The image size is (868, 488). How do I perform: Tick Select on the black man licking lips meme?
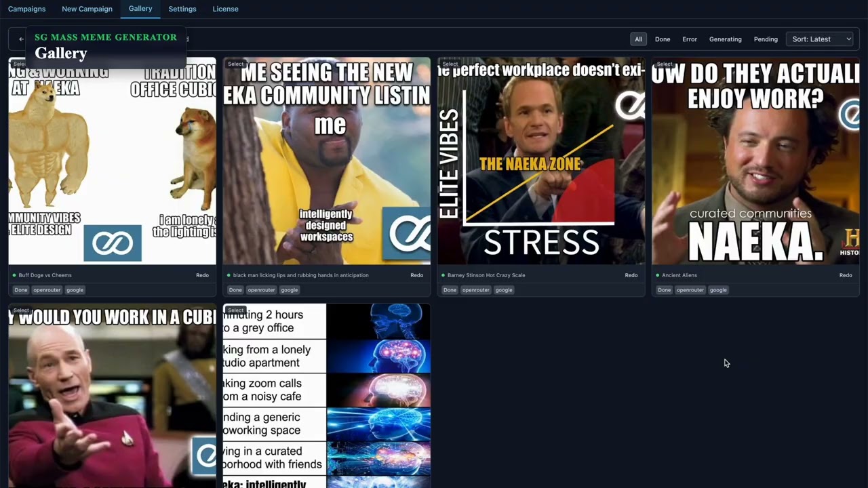tap(235, 64)
